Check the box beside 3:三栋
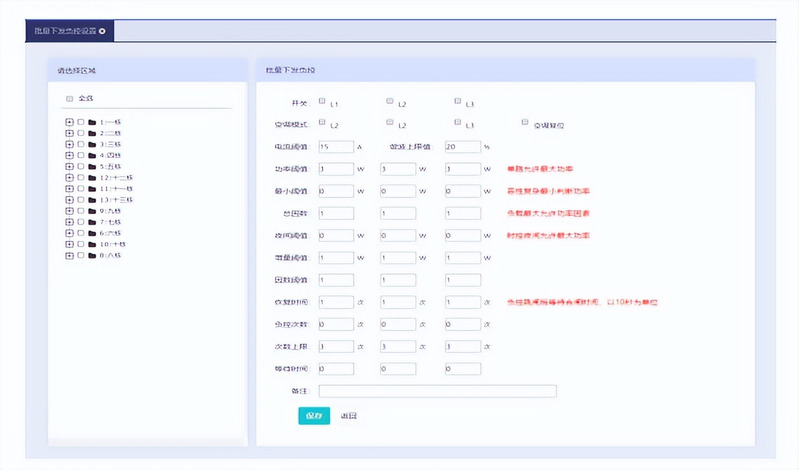Viewport: 799px width, 470px height. tap(80, 144)
